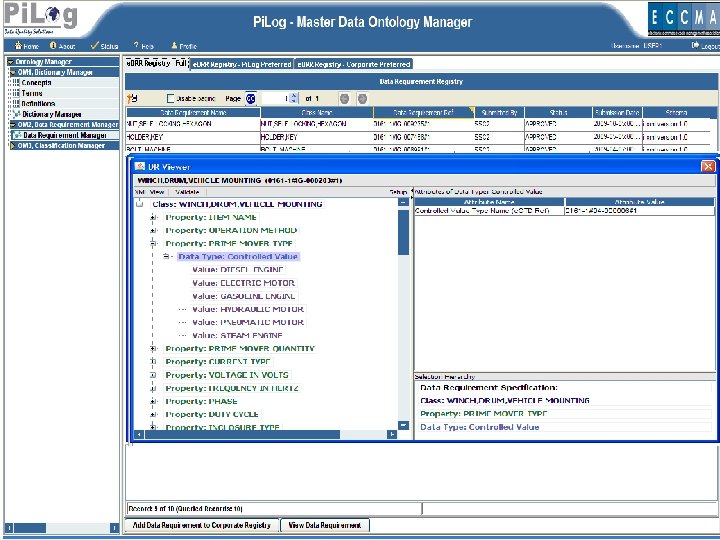
Task: Collapse OM1, Dictionary Manager section
Action: pos(13,72)
